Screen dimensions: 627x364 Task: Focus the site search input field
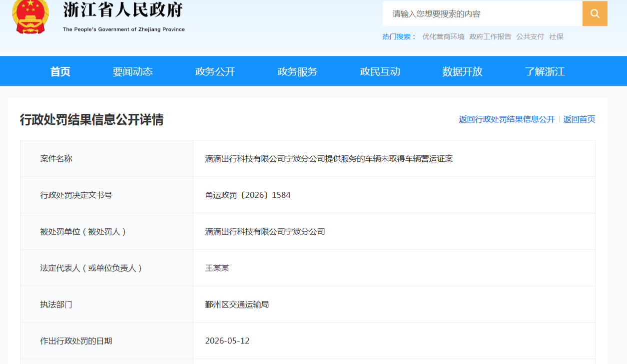[483, 13]
